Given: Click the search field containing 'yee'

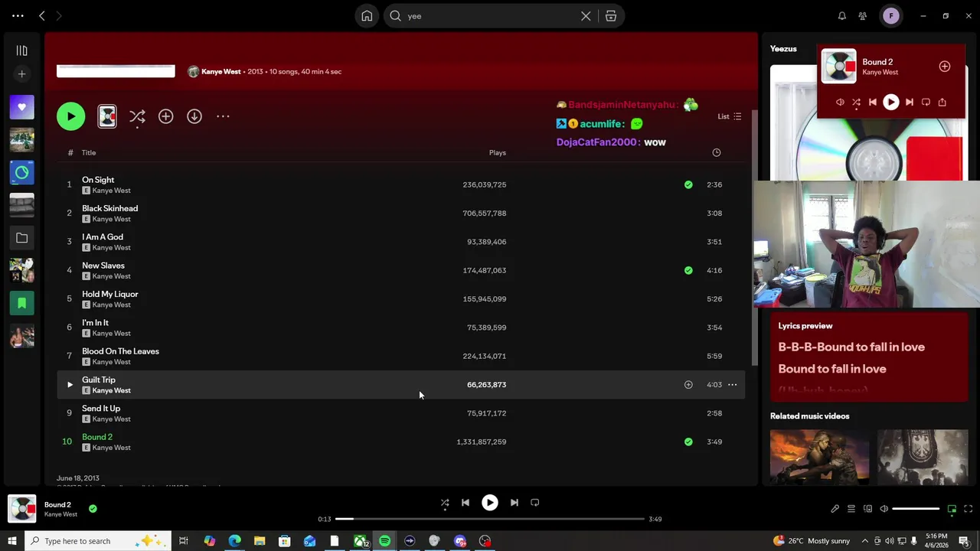Looking at the screenshot, I should pos(490,16).
